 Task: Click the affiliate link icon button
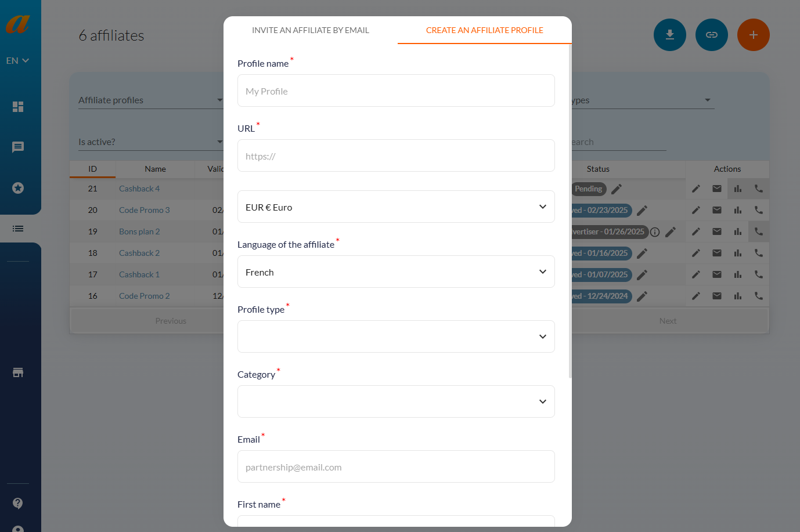[x=711, y=35]
